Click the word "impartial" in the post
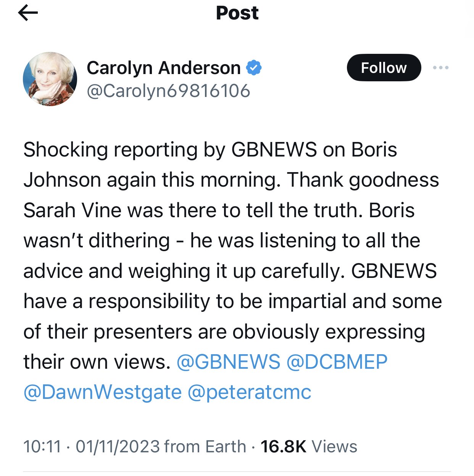Viewport: 474px width, 476px height. 307,302
